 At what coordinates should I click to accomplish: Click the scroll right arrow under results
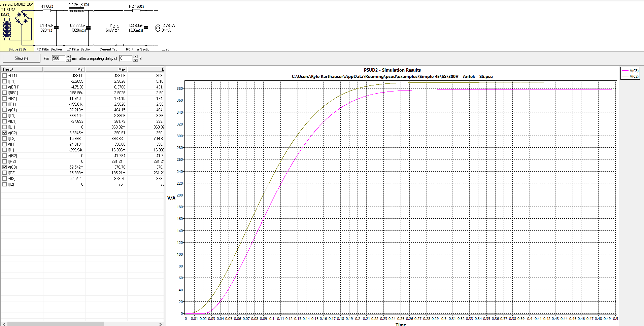[x=161, y=324]
